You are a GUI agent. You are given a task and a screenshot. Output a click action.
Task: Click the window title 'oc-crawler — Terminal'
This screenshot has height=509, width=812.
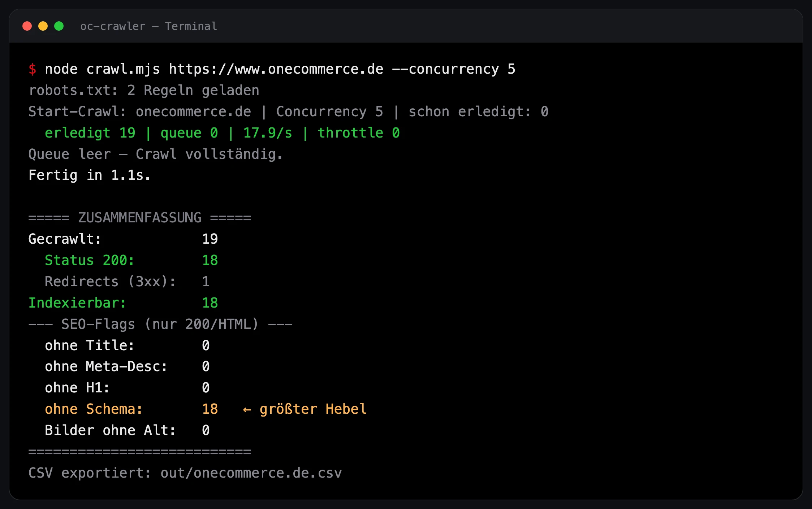(x=148, y=26)
